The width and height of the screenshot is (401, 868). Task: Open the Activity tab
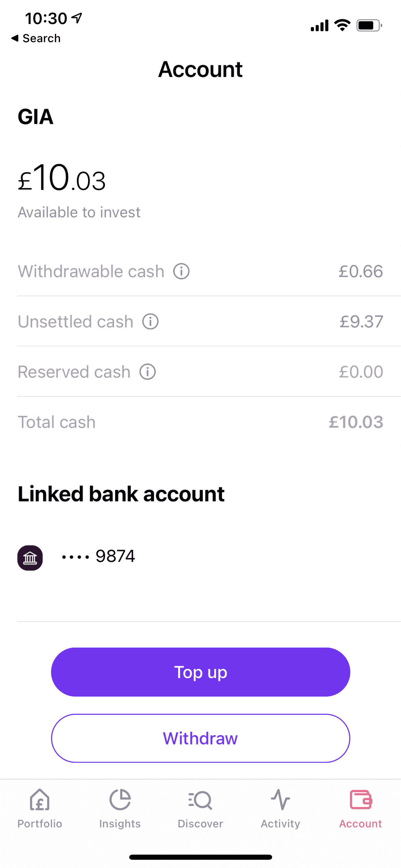[x=280, y=809]
